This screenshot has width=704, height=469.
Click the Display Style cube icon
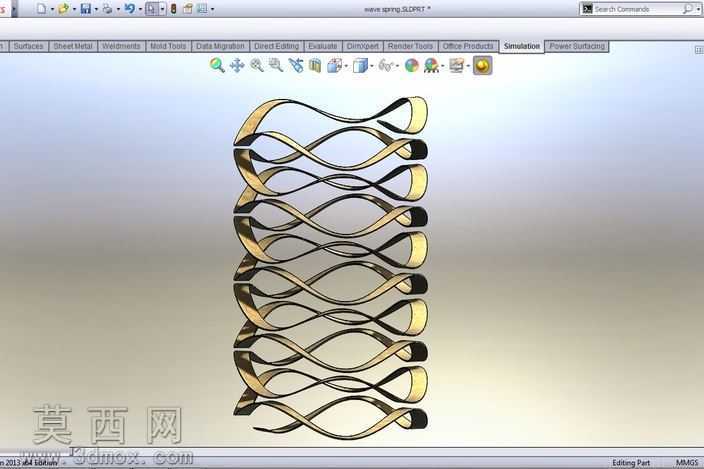(360, 66)
